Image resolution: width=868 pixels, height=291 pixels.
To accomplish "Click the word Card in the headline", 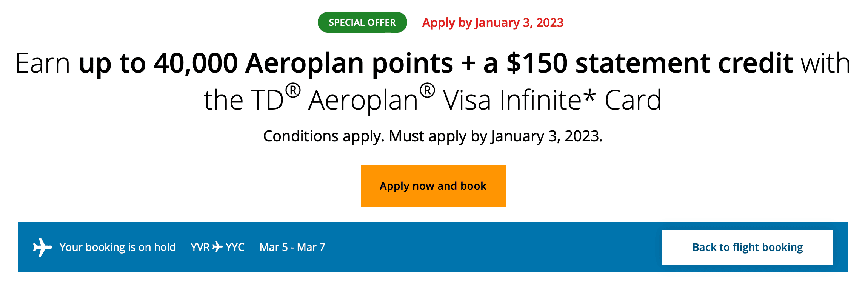I will (633, 100).
